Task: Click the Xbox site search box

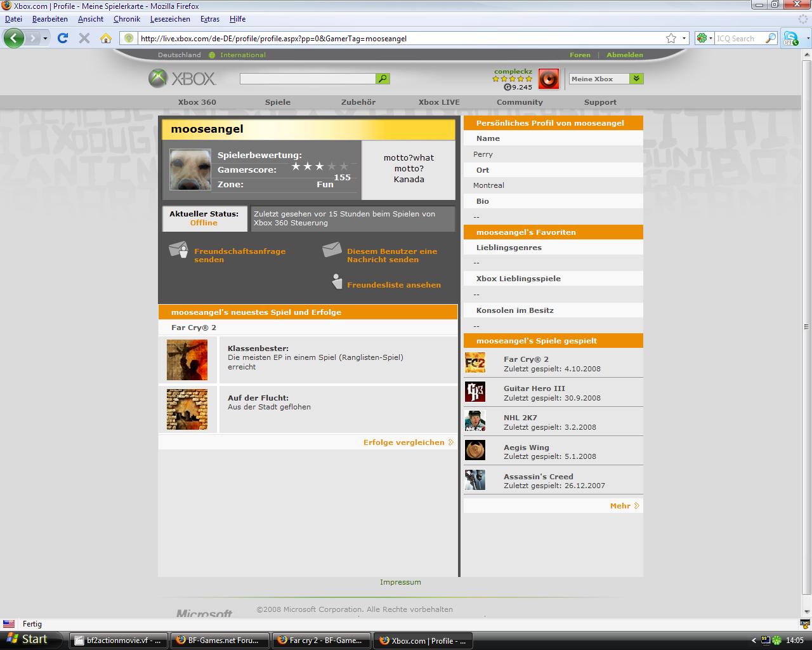Action: (x=308, y=79)
